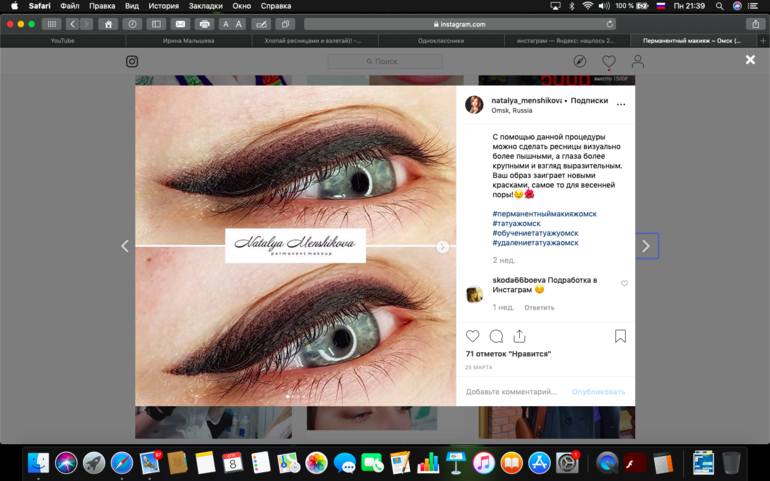This screenshot has width=770, height=481.
Task: Click the comment speech bubble icon
Action: point(496,336)
